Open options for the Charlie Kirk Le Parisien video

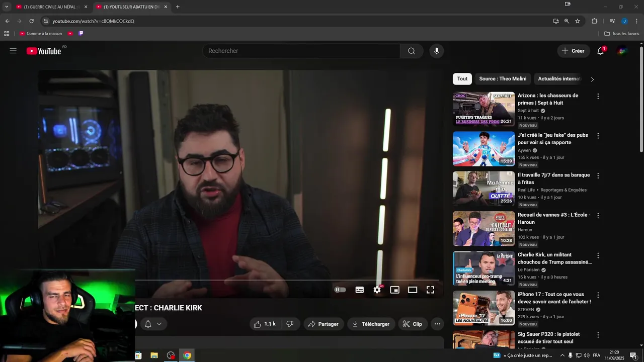(598, 255)
